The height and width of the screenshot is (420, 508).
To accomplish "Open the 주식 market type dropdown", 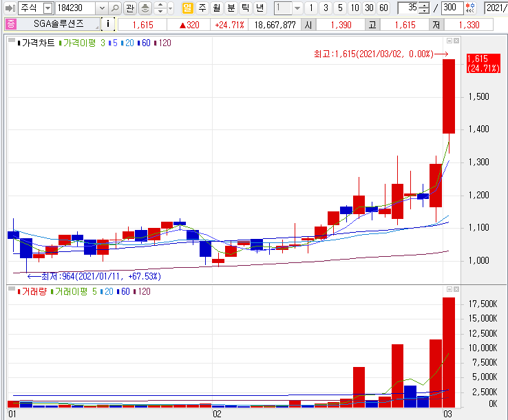I will (x=48, y=8).
